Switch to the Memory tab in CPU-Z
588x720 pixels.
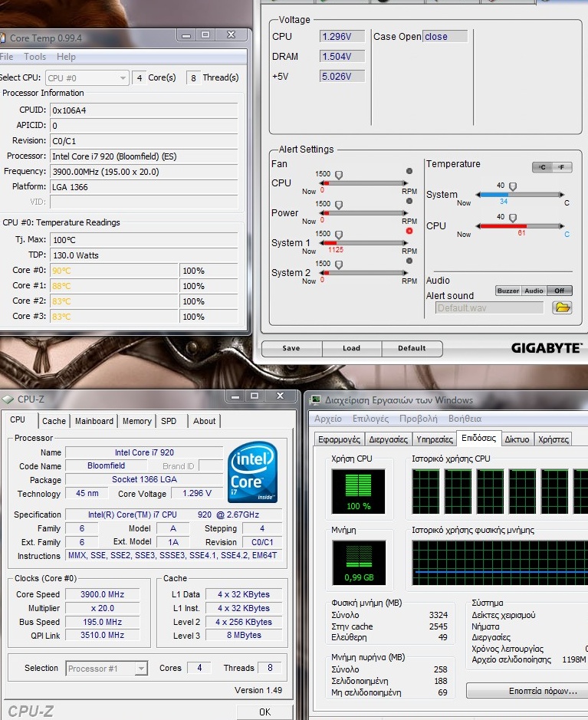(x=136, y=421)
